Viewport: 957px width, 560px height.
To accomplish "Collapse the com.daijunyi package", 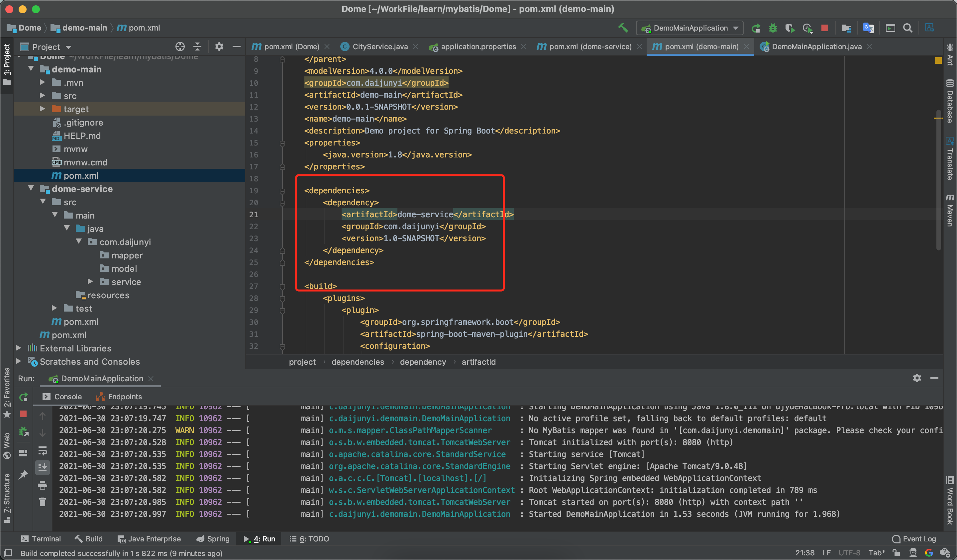I will click(x=79, y=242).
